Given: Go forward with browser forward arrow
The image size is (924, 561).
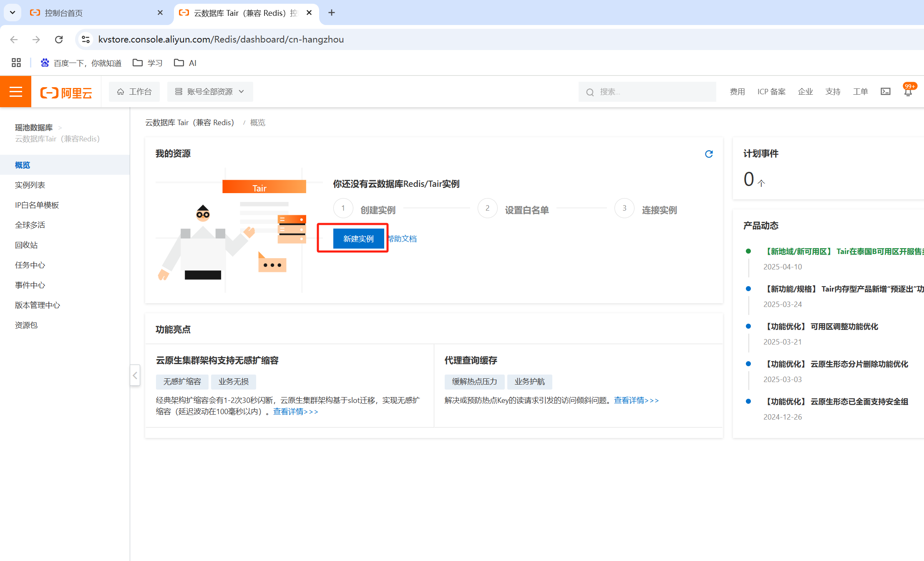Looking at the screenshot, I should (36, 39).
